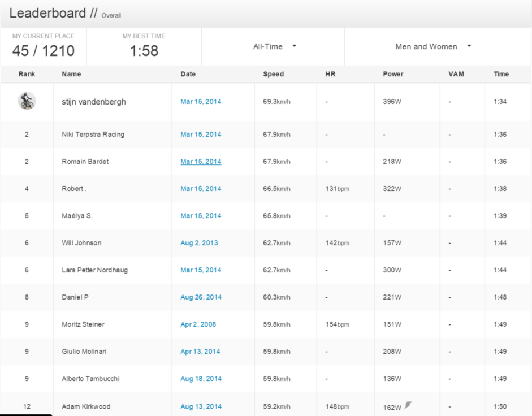Expand the Men and Women dropdown
Screen dimensions: 532x416
[433, 47]
